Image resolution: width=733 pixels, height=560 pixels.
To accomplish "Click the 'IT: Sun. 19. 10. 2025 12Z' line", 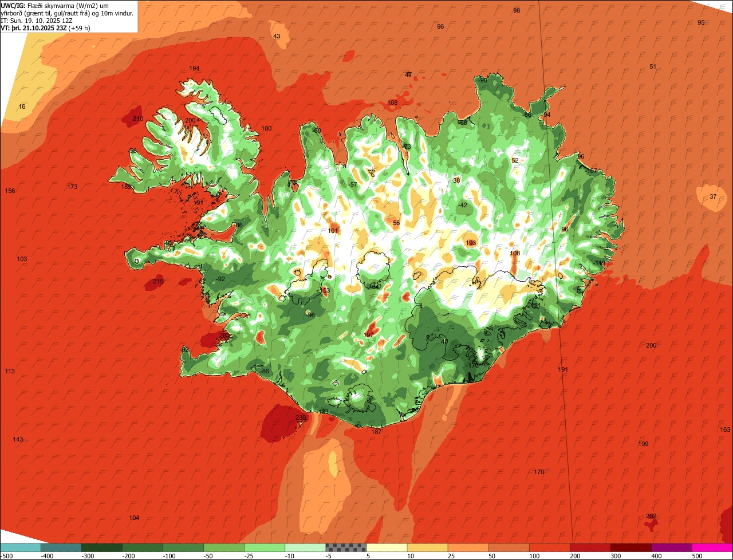I will pos(37,20).
